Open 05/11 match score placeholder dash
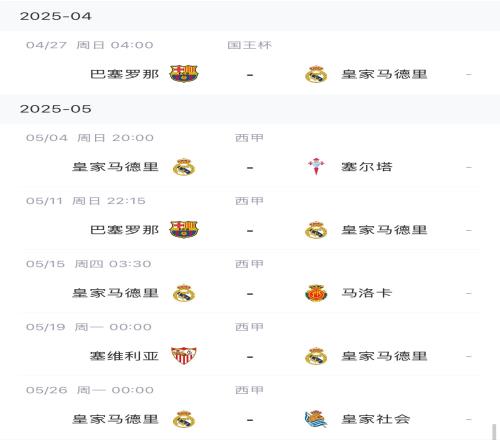This screenshot has height=440, width=500. click(x=250, y=230)
